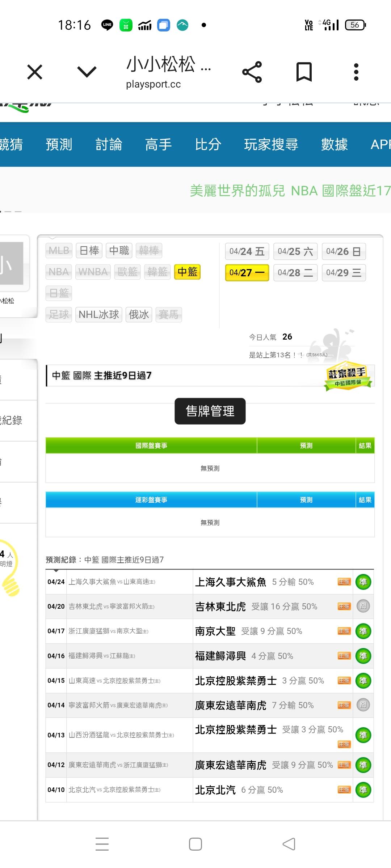Tap Android home square button
Screen dimensions: 391x868
tap(195, 844)
